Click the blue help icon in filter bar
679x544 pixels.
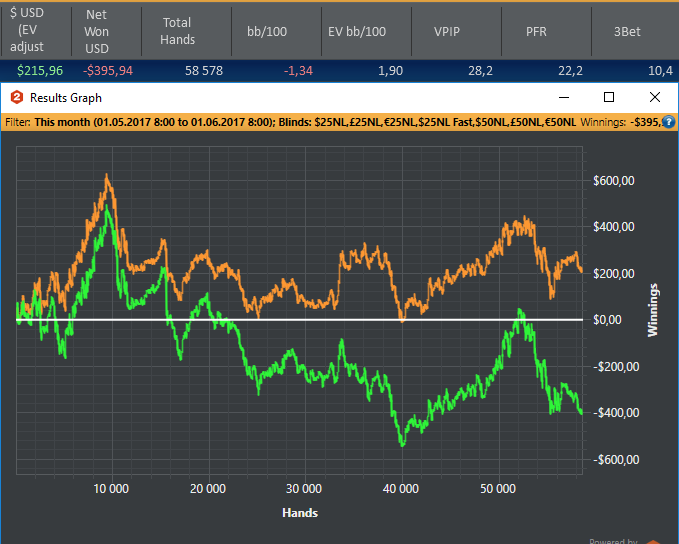(x=668, y=122)
